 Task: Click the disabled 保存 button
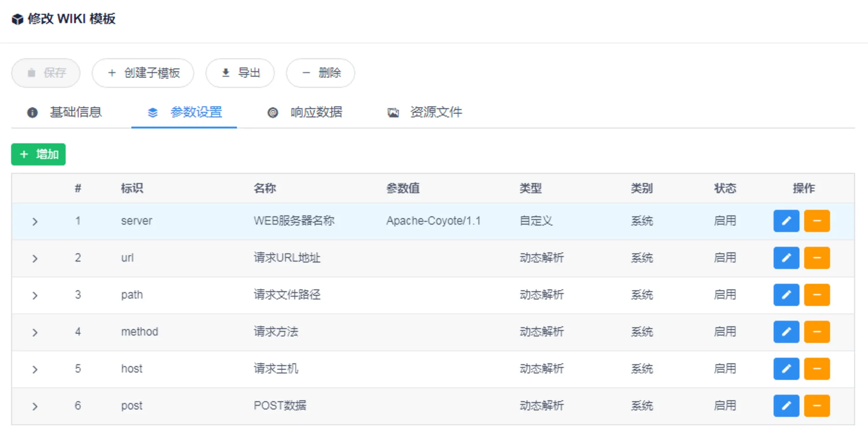click(x=46, y=73)
